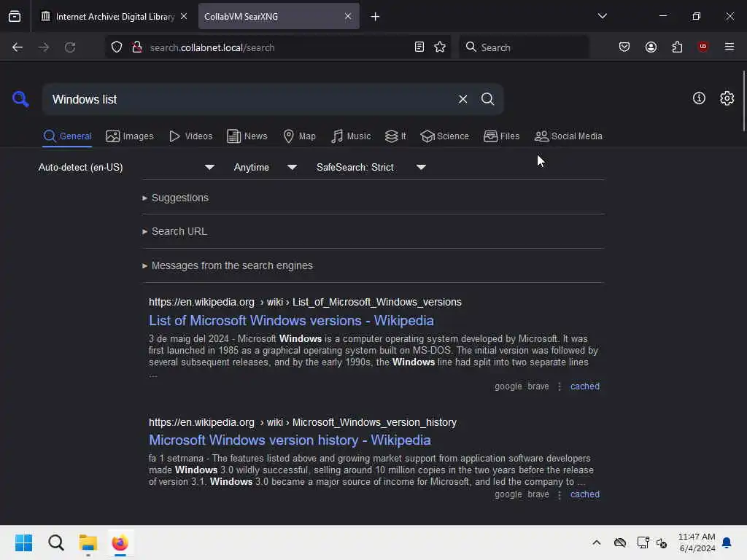
Task: Expand Messages from the search engines
Action: [x=228, y=265]
